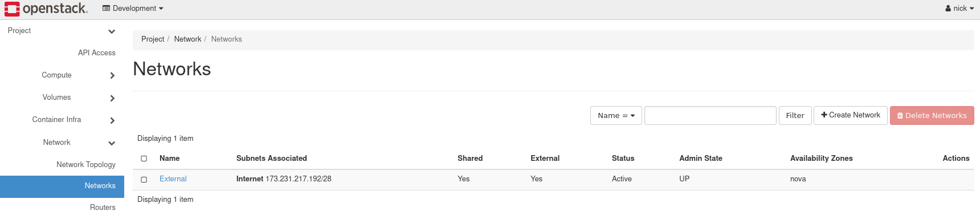Select all networks with header checkbox
This screenshot has height=219, width=980.
pyautogui.click(x=144, y=159)
